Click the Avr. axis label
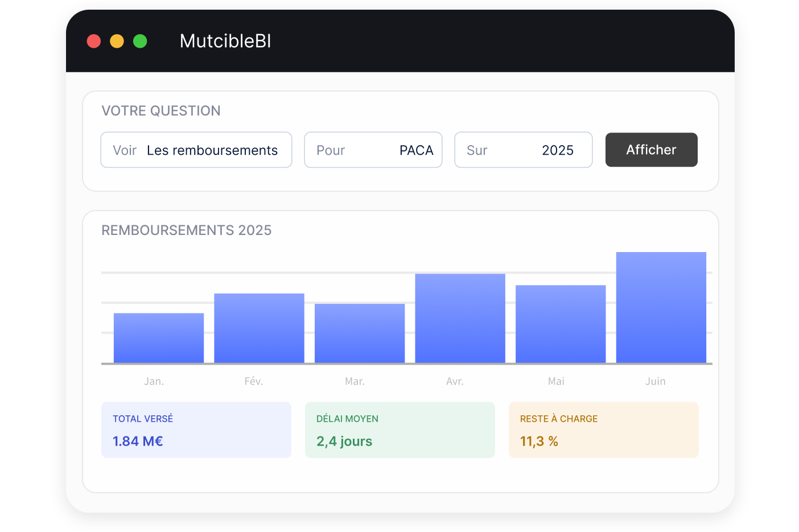Screen dimensions: 799x532 point(455,381)
